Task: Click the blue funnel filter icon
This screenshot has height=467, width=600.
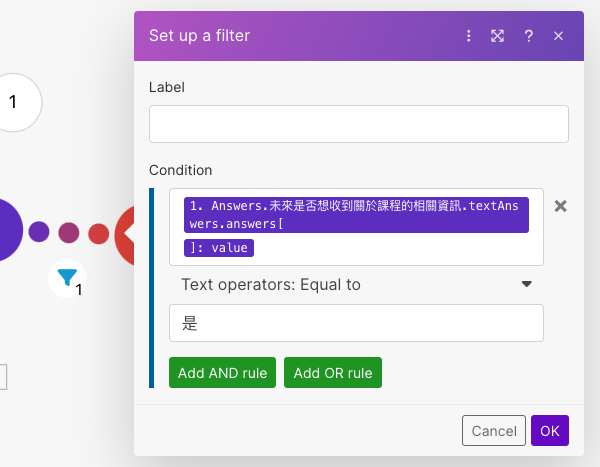Action: pyautogui.click(x=67, y=278)
